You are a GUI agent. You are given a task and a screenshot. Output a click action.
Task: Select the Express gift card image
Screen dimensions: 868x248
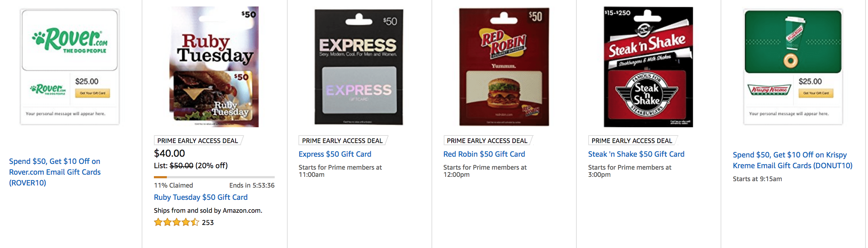(359, 67)
